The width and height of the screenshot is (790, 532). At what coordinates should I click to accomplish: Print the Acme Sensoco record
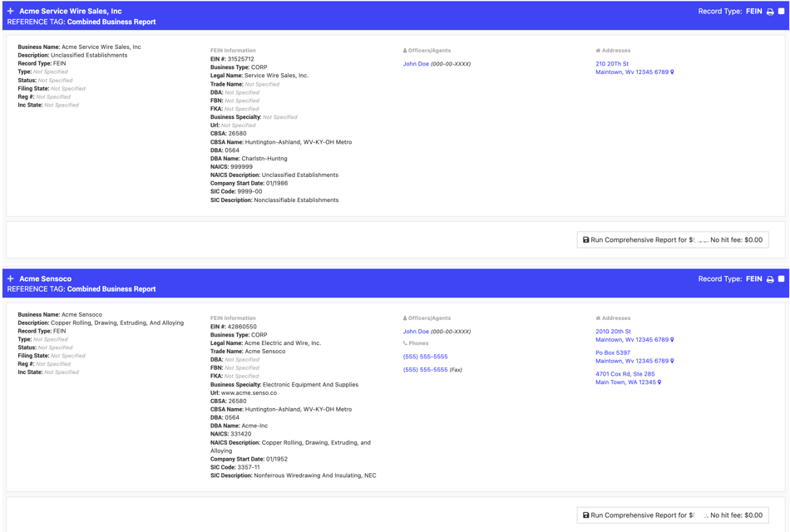(x=770, y=279)
